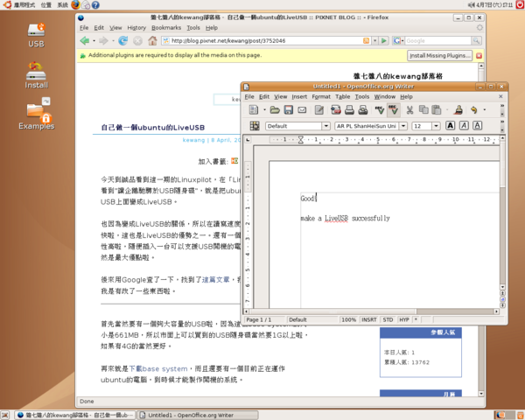Screen dimensions: 525x420
Task: Expand New document dropdown arrow
Action: coord(264,110)
